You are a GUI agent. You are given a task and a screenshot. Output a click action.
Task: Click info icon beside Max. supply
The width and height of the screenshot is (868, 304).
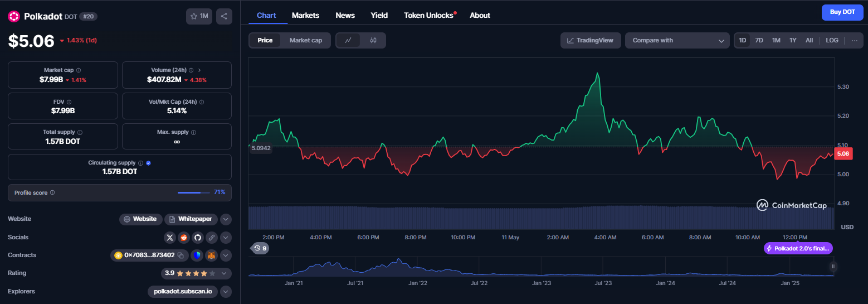(194, 132)
